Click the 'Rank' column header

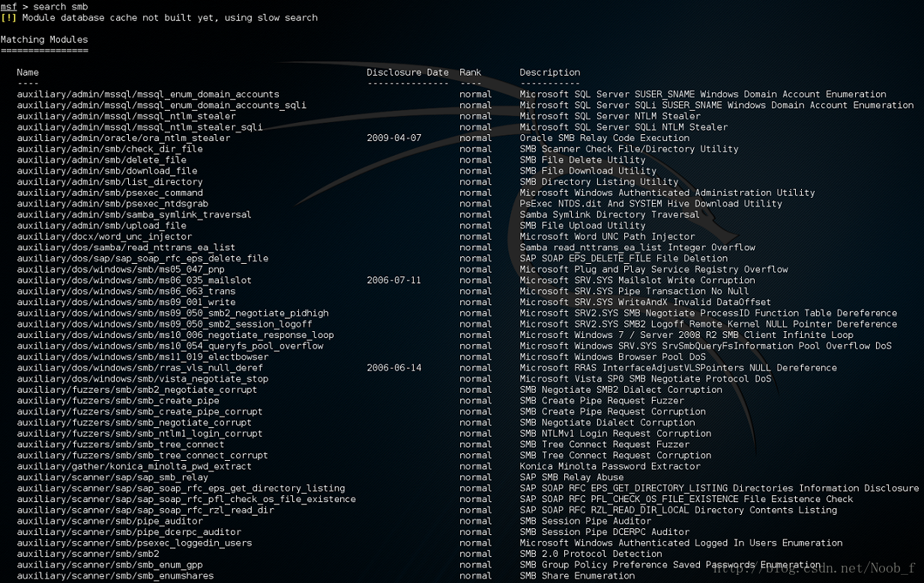coord(471,73)
